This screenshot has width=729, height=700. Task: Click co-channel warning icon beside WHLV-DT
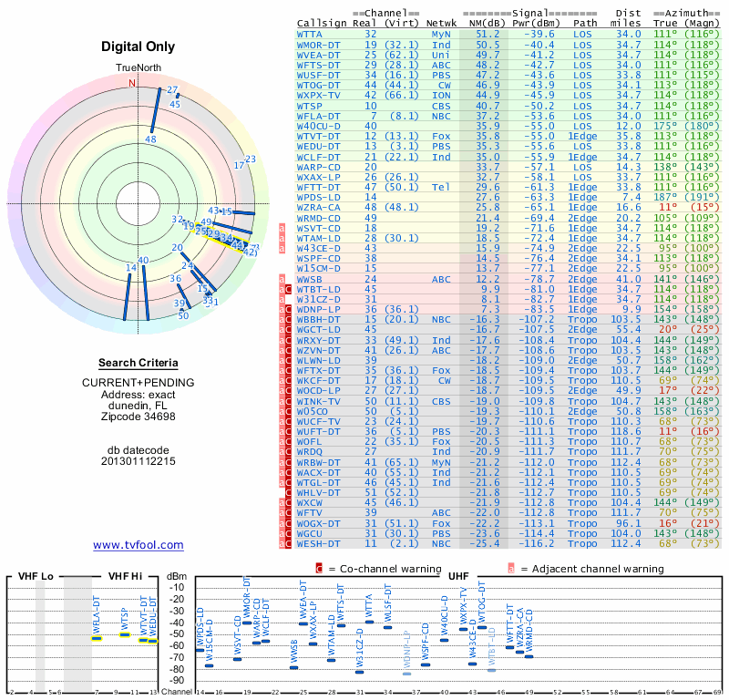tap(289, 493)
